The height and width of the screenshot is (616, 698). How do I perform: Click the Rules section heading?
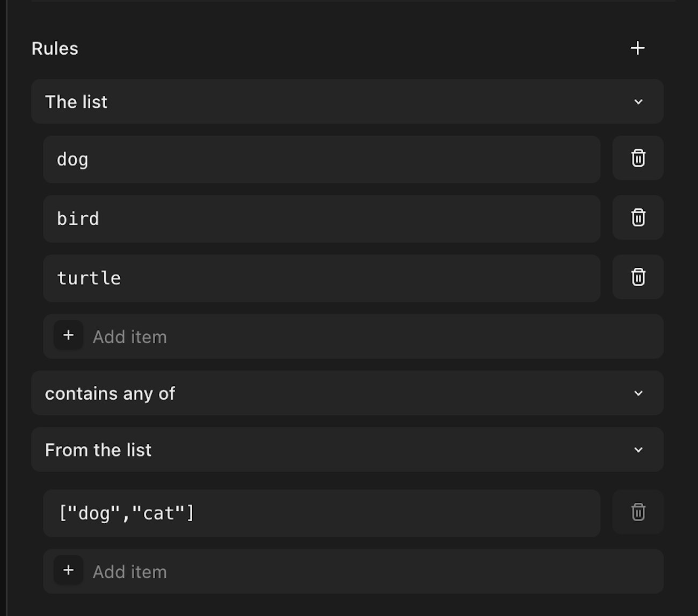[x=55, y=48]
